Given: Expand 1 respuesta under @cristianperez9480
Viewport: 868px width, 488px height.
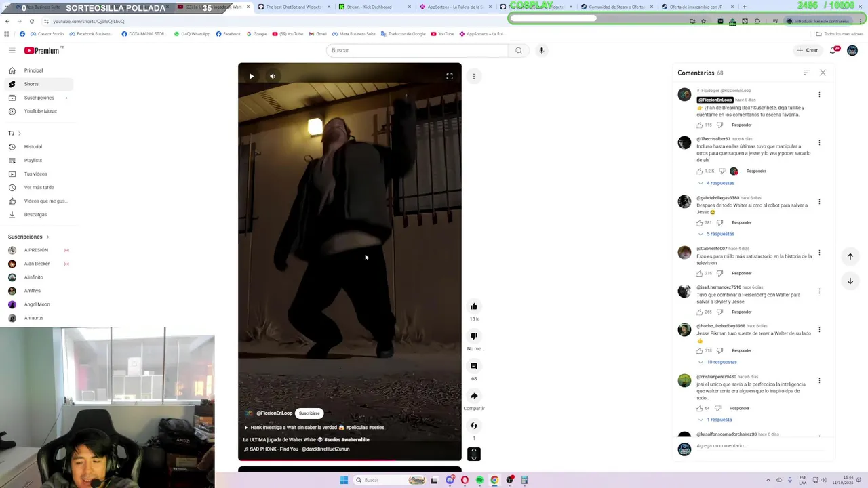Looking at the screenshot, I should point(716,420).
